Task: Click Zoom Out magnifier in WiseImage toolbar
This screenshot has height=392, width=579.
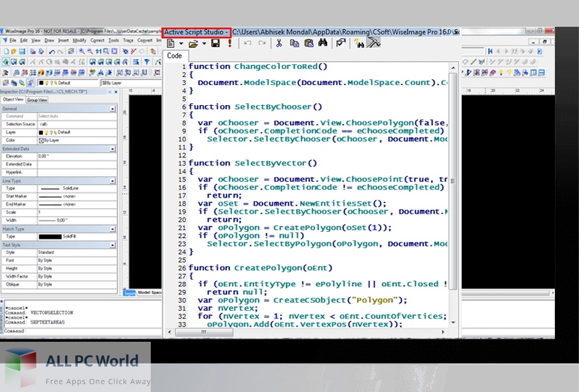Action: click(x=90, y=52)
